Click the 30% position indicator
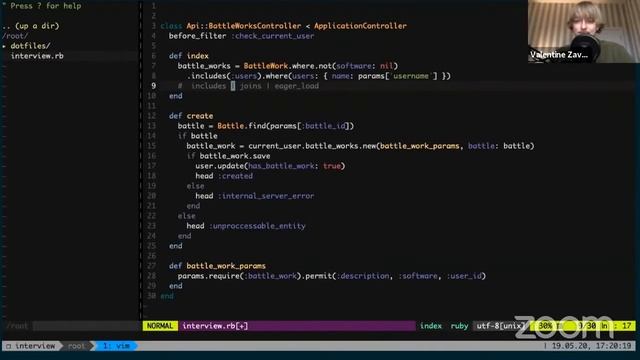Screen dimensions: 640x360 pyautogui.click(x=545, y=326)
